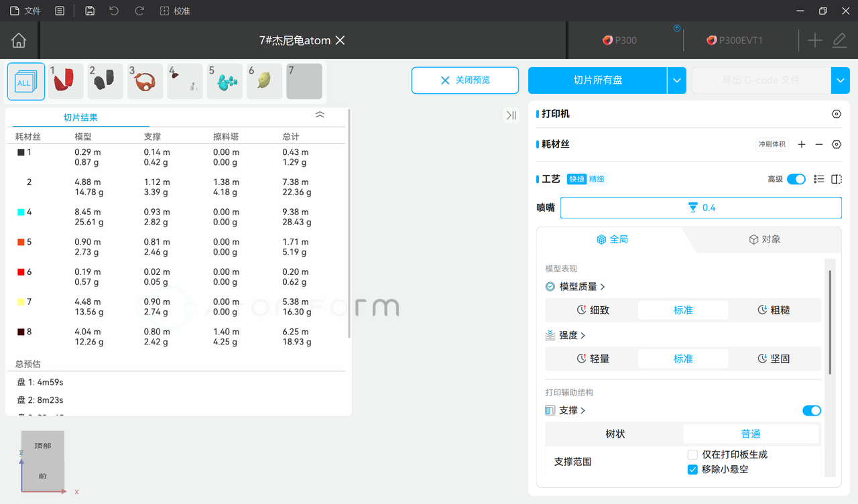Add a filament in 耗材丝 section

click(x=802, y=144)
